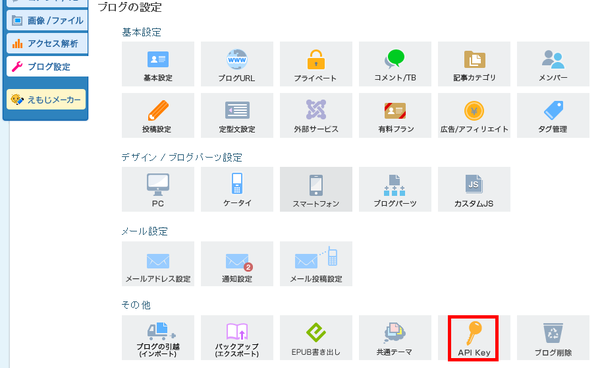Select 画像/ファイル in the sidebar

point(47,20)
